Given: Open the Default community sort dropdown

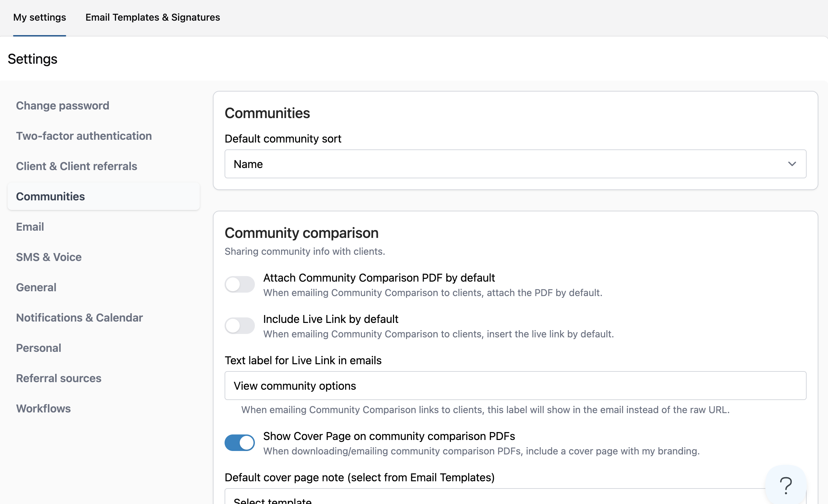Looking at the screenshot, I should coord(515,164).
